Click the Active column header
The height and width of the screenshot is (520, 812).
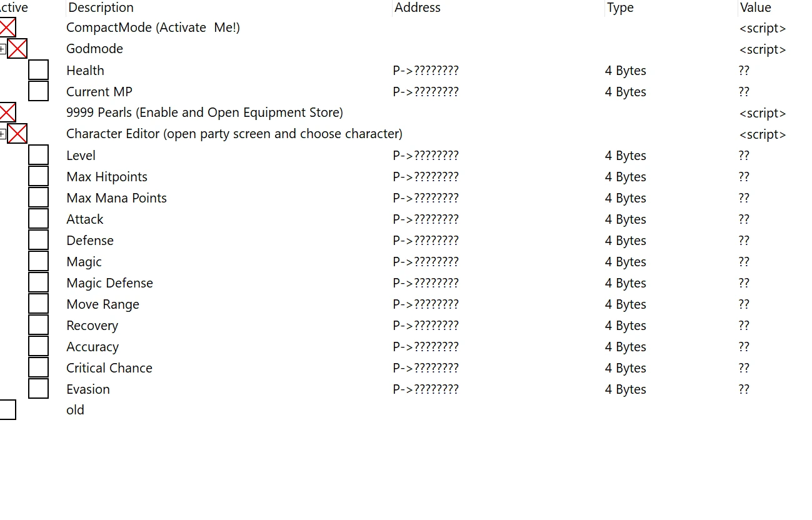tap(14, 7)
